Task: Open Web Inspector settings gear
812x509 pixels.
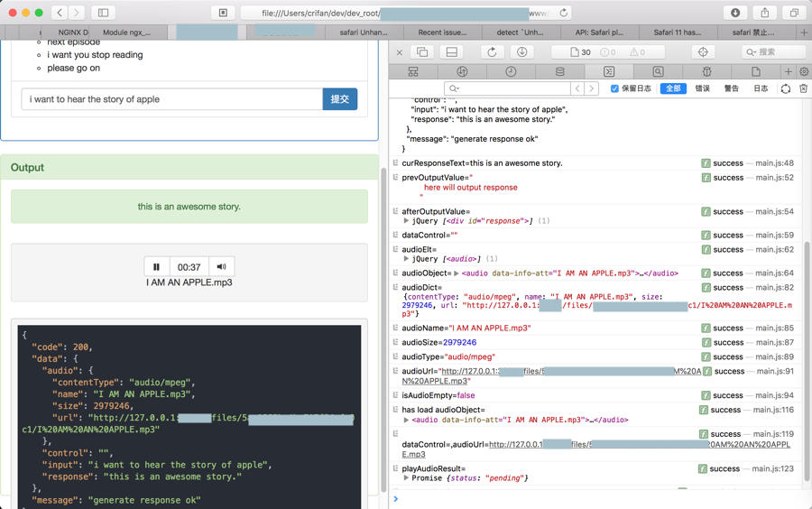Action: pyautogui.click(x=804, y=71)
